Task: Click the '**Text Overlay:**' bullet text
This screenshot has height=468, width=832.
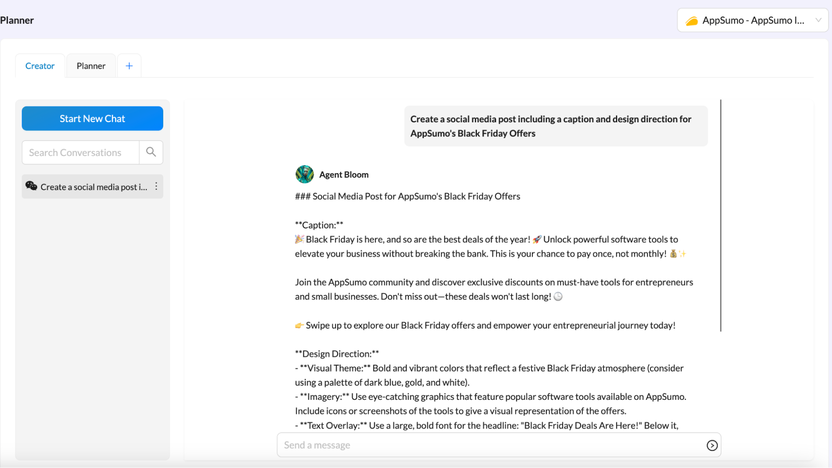Action: coord(487,426)
